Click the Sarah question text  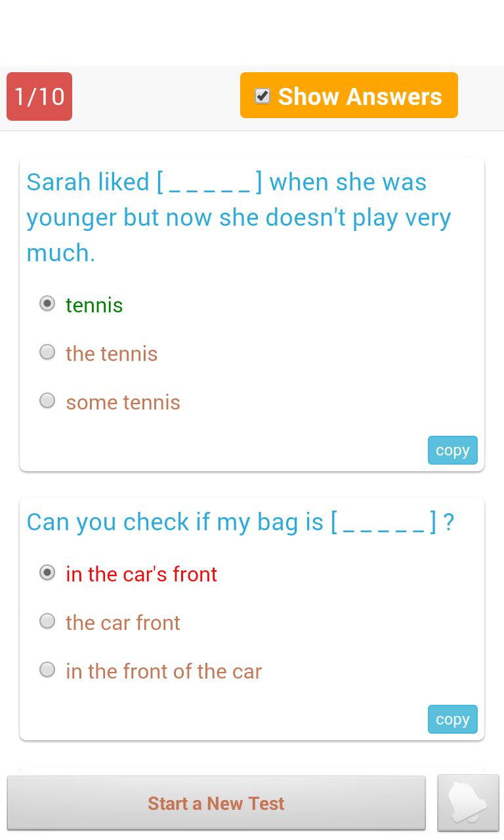(x=238, y=217)
